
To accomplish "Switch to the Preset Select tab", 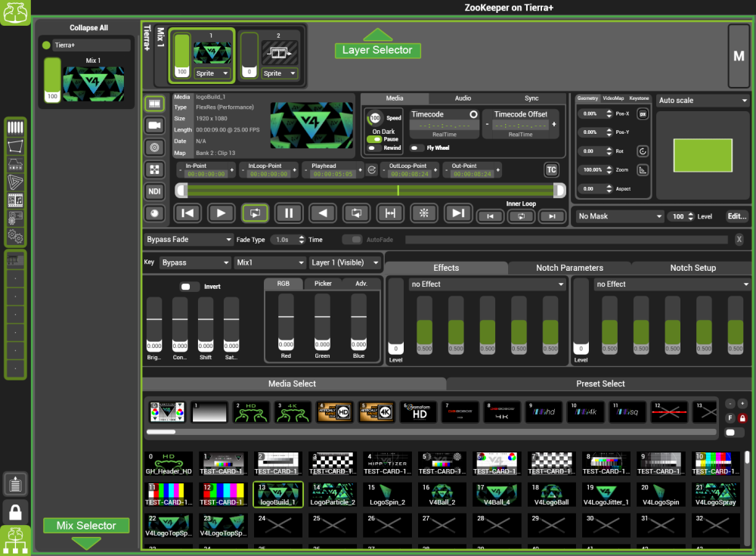I will click(x=600, y=384).
